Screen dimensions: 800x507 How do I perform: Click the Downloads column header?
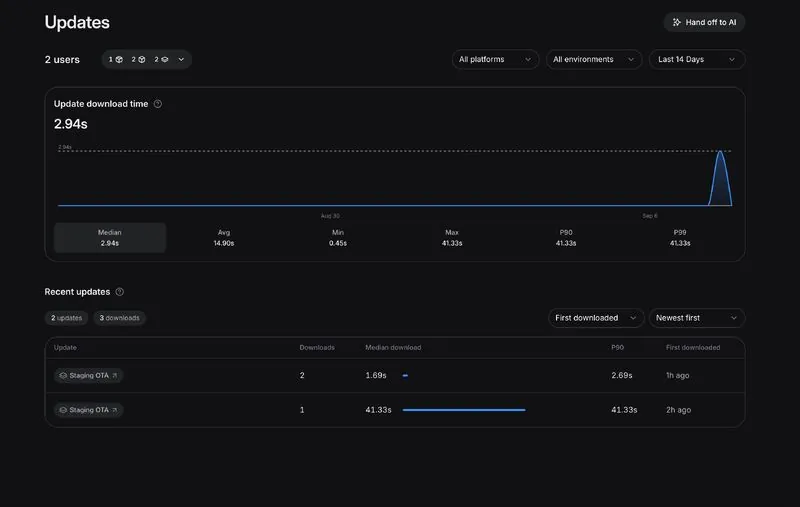tap(317, 347)
